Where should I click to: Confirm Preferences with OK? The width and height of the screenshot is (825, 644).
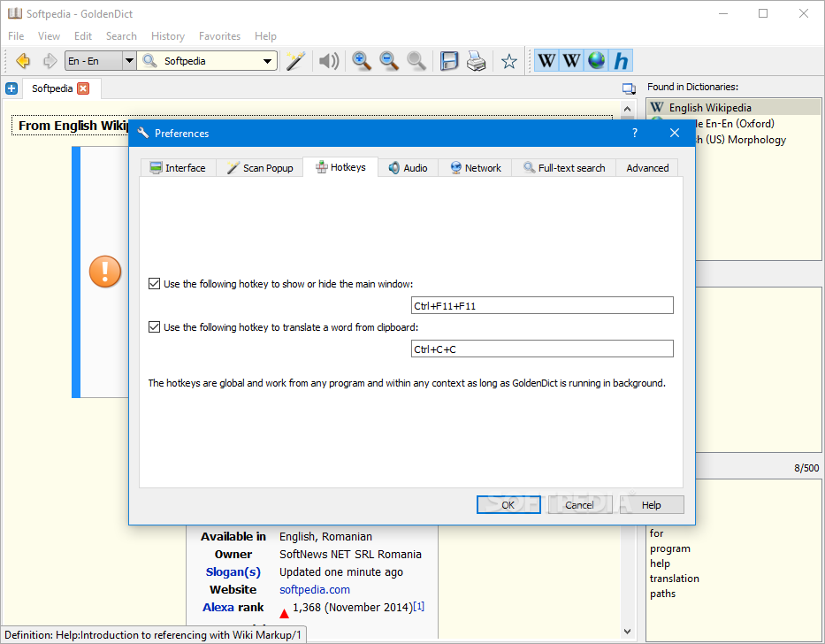tap(508, 504)
